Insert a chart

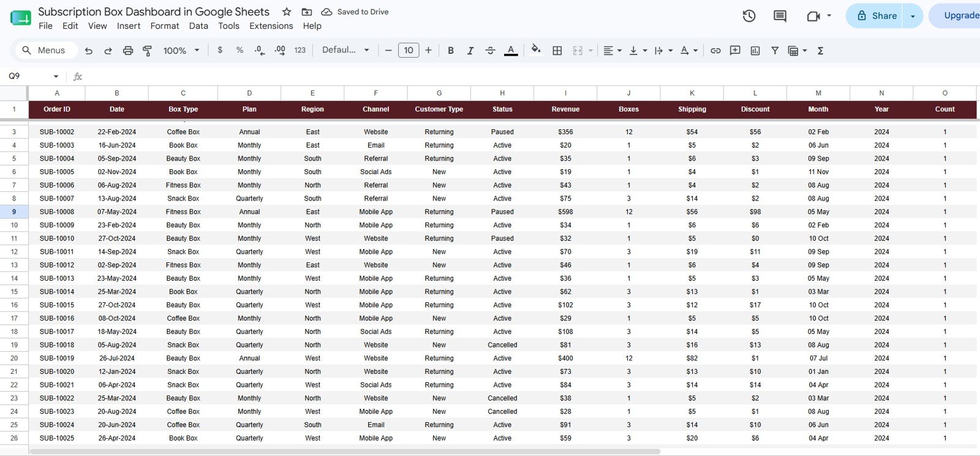point(755,50)
